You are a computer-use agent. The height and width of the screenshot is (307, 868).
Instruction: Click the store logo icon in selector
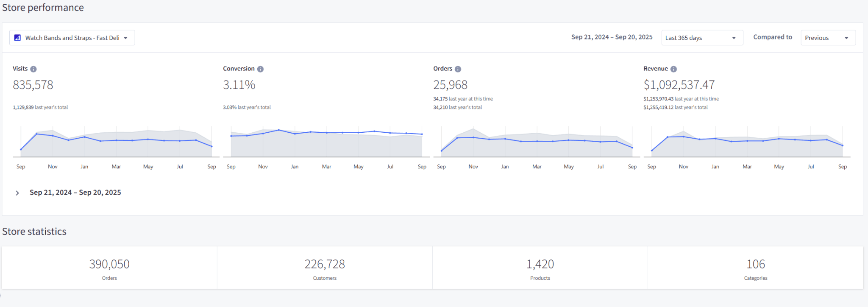pos(17,38)
